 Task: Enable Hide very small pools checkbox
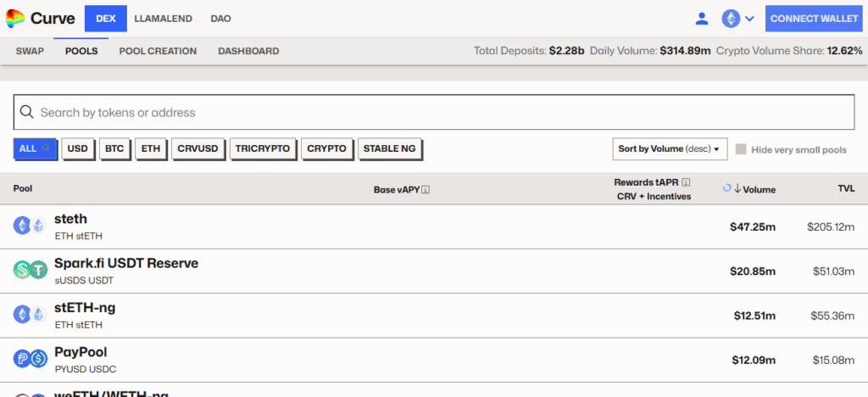(741, 149)
